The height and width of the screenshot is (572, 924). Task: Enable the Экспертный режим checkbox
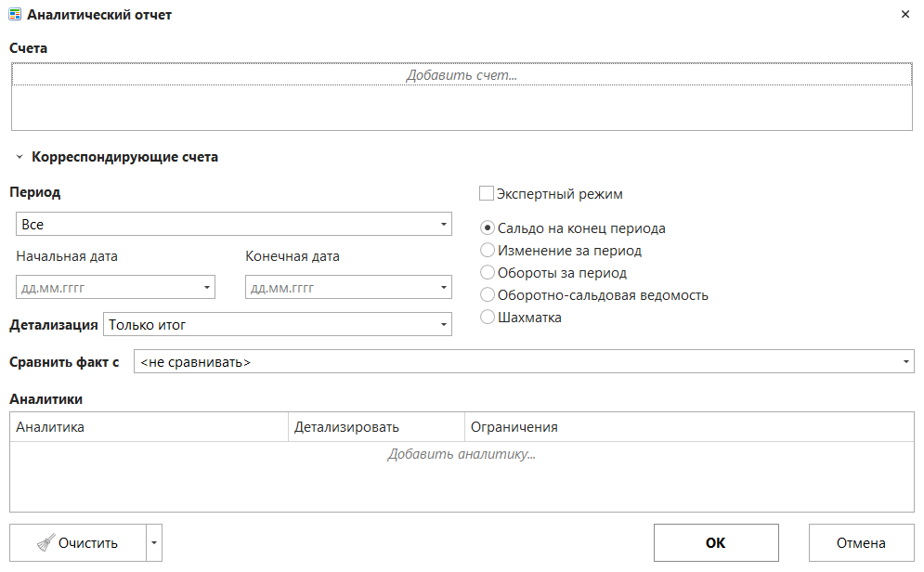487,194
